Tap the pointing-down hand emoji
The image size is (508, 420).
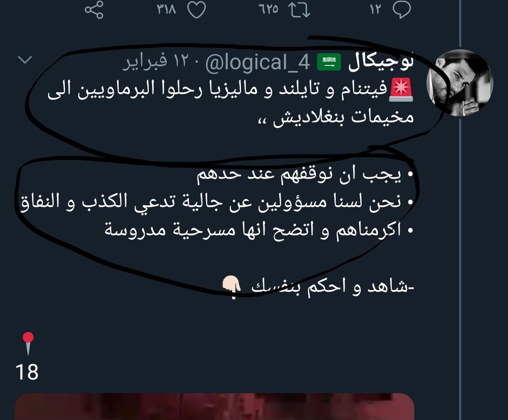[231, 287]
